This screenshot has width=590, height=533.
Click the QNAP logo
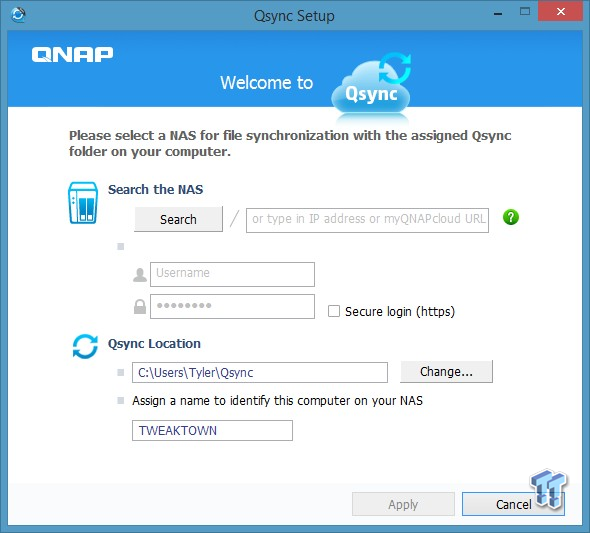pyautogui.click(x=72, y=55)
